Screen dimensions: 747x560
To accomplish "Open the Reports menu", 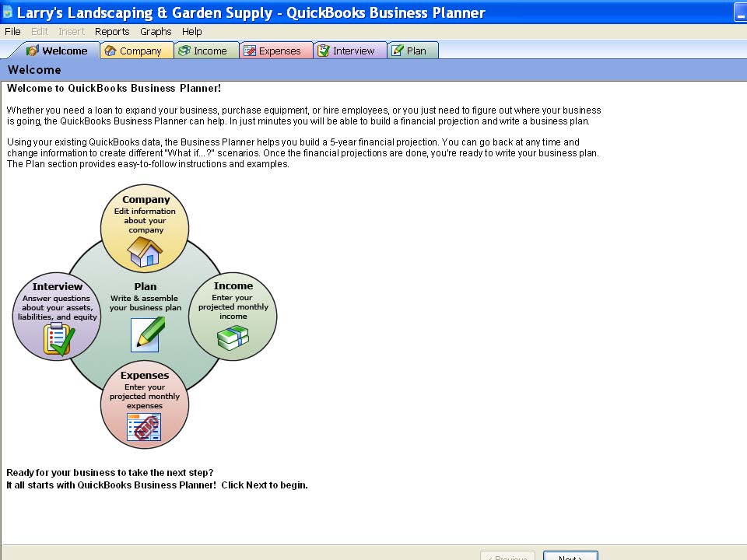I will 112,31.
